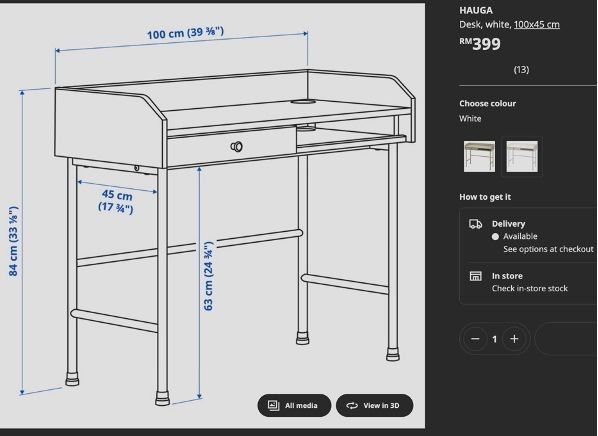Viewport: 598px width, 436px height.
Task: Click the partially visible add-to-cart button
Action: [x=566, y=339]
